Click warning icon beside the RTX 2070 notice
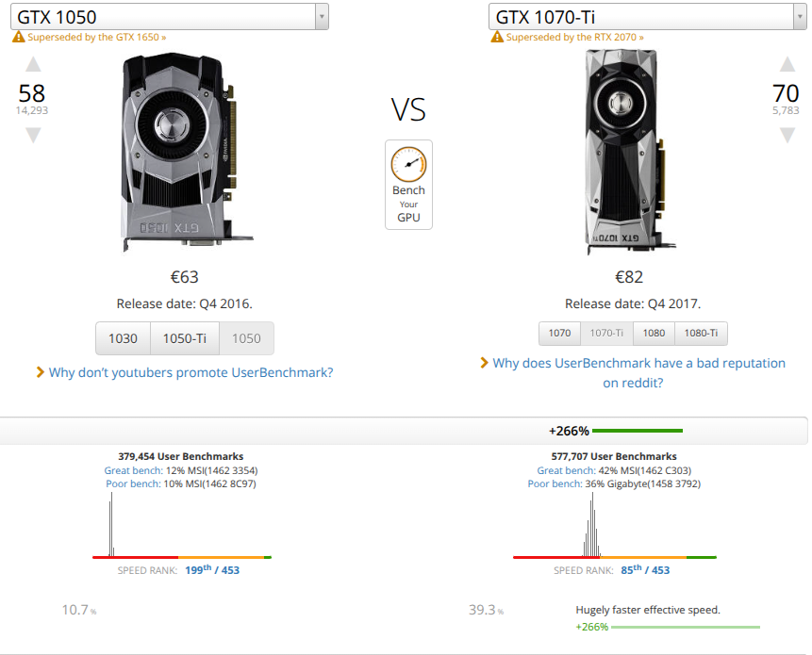Viewport: 812px width, 655px height. [496, 36]
